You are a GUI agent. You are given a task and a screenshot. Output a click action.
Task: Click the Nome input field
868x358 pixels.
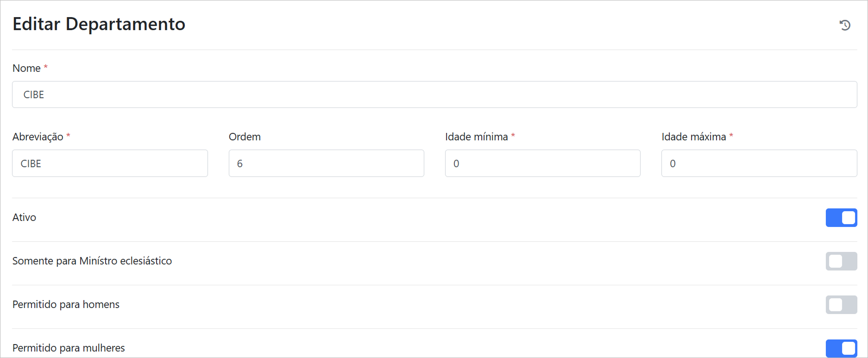[x=434, y=94]
